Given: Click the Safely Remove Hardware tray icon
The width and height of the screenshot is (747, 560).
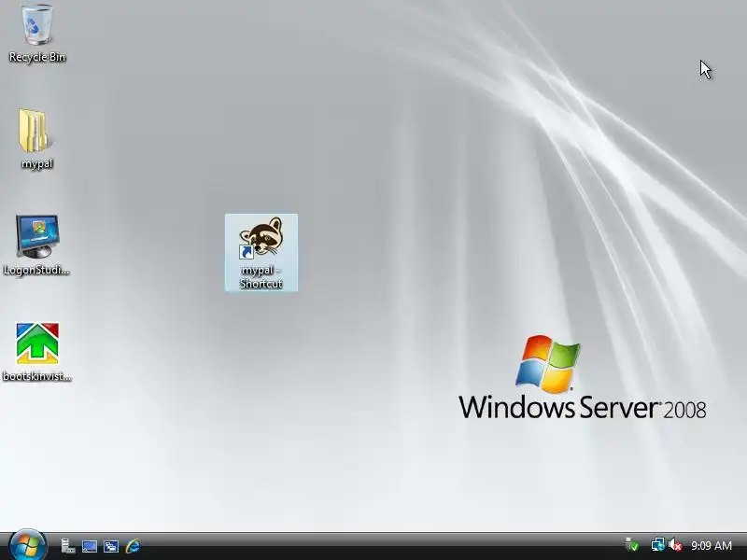Looking at the screenshot, I should tap(632, 545).
